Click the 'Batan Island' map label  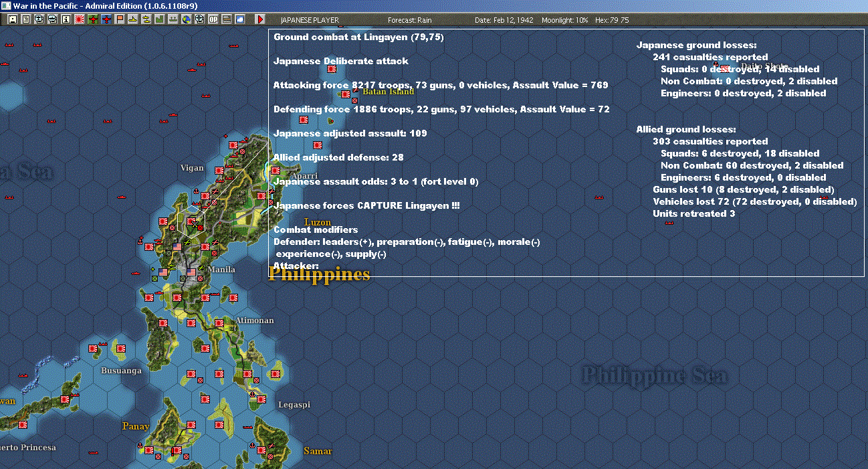(x=389, y=92)
